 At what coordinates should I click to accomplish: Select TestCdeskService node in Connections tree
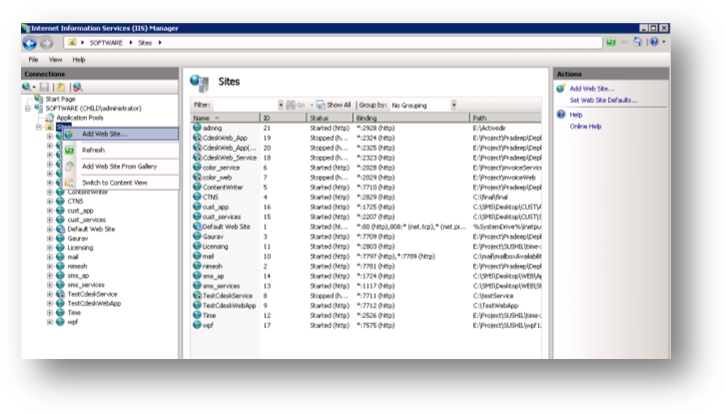click(92, 294)
